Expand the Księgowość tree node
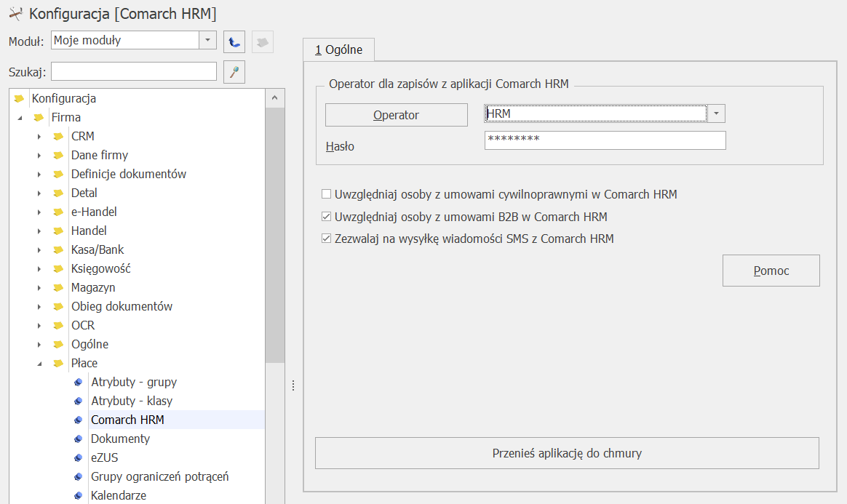 [x=39, y=269]
